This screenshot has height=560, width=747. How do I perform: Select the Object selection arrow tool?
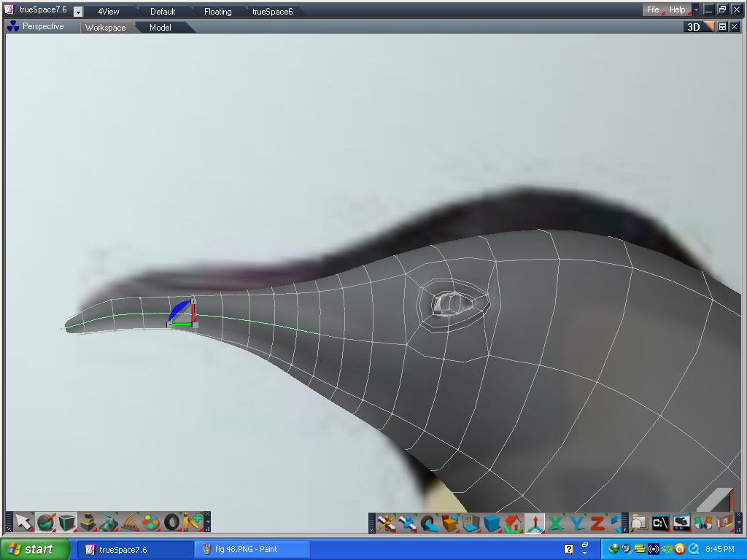pyautogui.click(x=24, y=521)
